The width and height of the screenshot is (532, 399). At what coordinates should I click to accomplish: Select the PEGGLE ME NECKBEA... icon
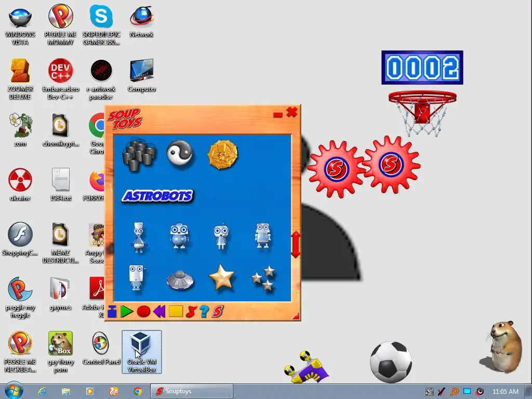[20, 352]
